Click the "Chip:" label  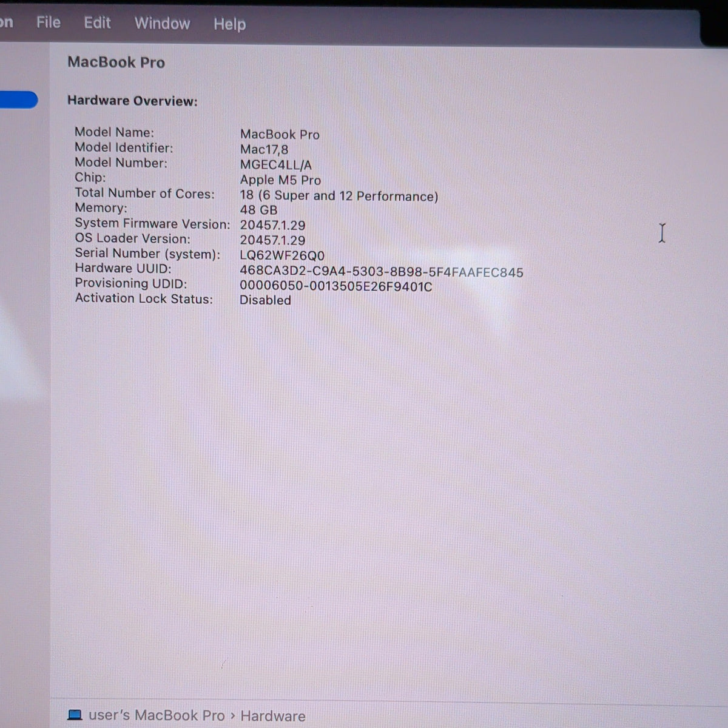pyautogui.click(x=90, y=178)
